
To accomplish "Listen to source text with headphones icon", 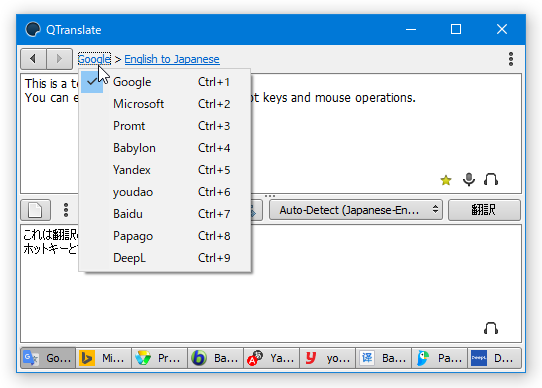I will 491,179.
